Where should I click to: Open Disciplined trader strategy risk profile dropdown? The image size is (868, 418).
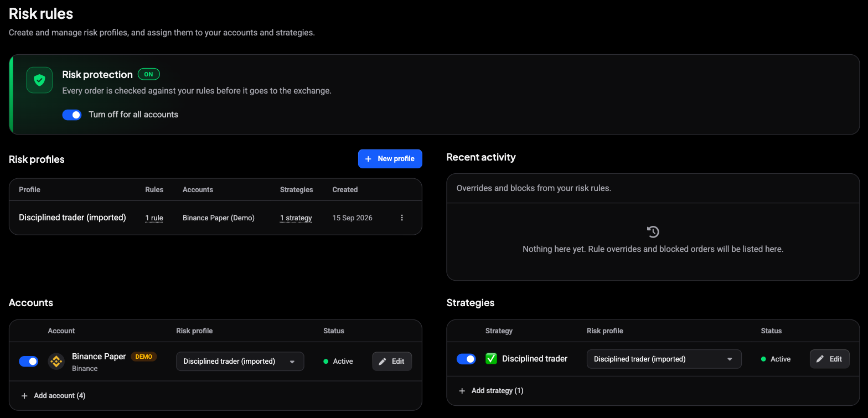click(x=664, y=359)
